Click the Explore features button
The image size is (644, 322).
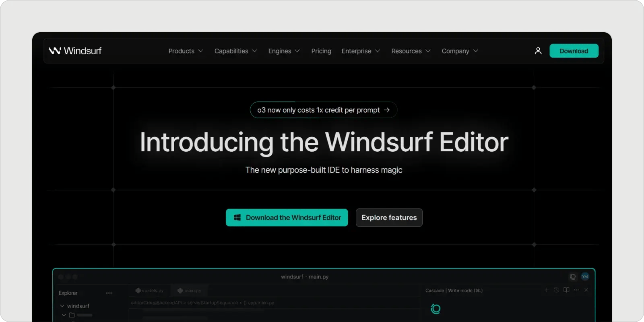click(389, 217)
